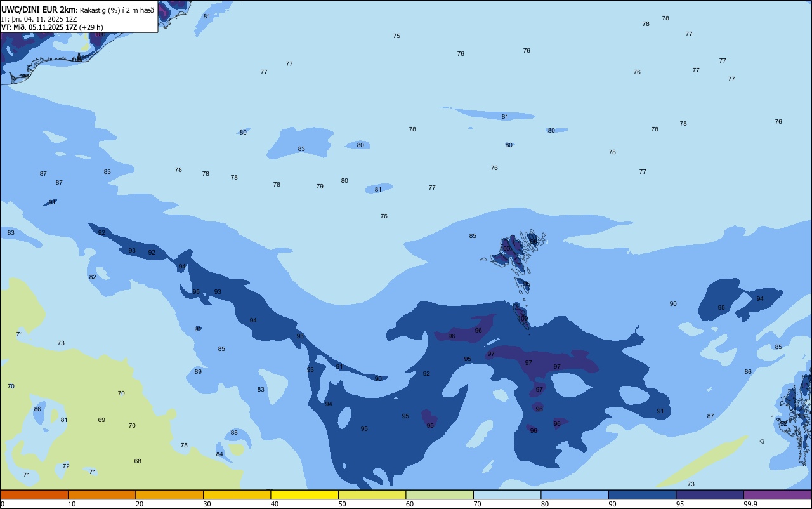The image size is (812, 509).
Task: Click the "Rakastig (%) í 2 m hæð" label
Action: [x=117, y=10]
